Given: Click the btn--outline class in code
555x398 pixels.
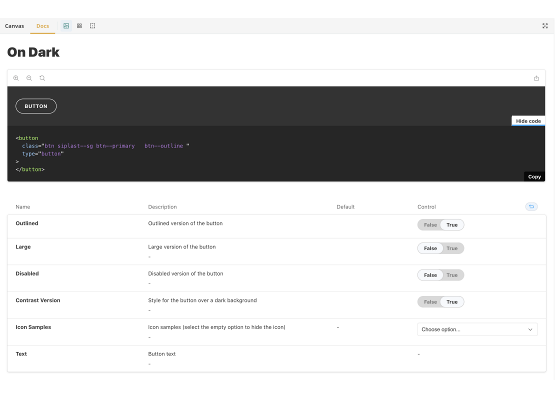Looking at the screenshot, I should tap(164, 146).
